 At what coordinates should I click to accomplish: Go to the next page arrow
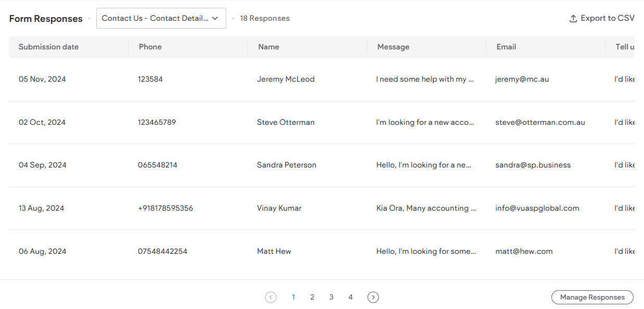coord(373,297)
